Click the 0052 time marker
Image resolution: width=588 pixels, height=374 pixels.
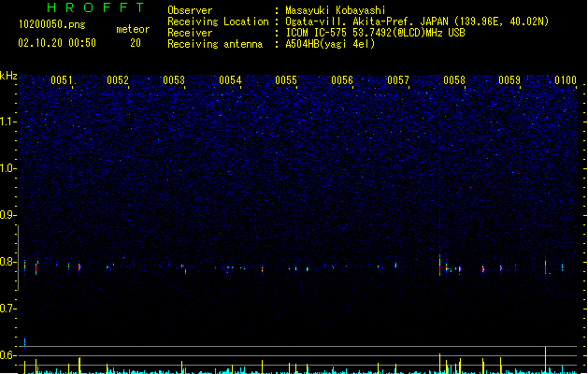118,80
